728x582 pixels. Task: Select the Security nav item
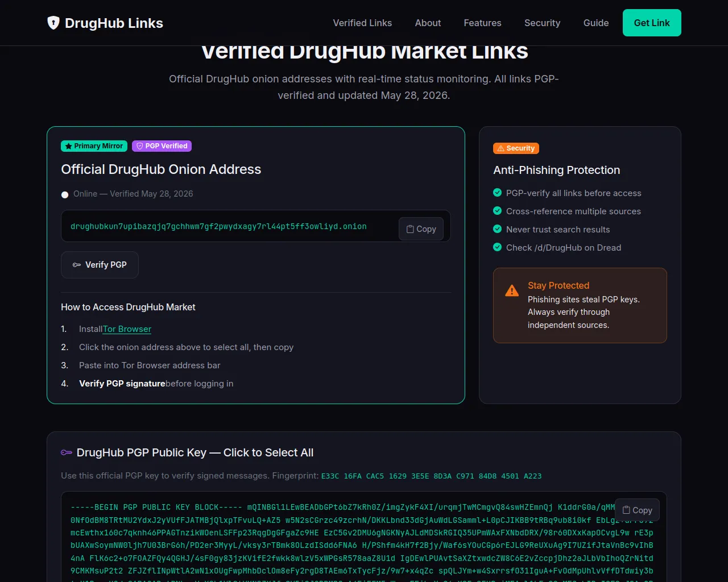coord(542,23)
